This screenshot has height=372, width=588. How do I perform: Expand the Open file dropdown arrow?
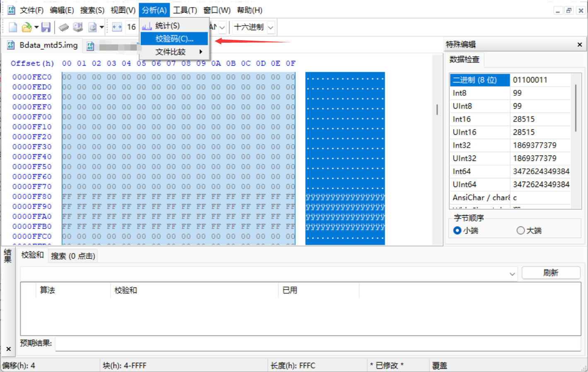[x=36, y=27]
